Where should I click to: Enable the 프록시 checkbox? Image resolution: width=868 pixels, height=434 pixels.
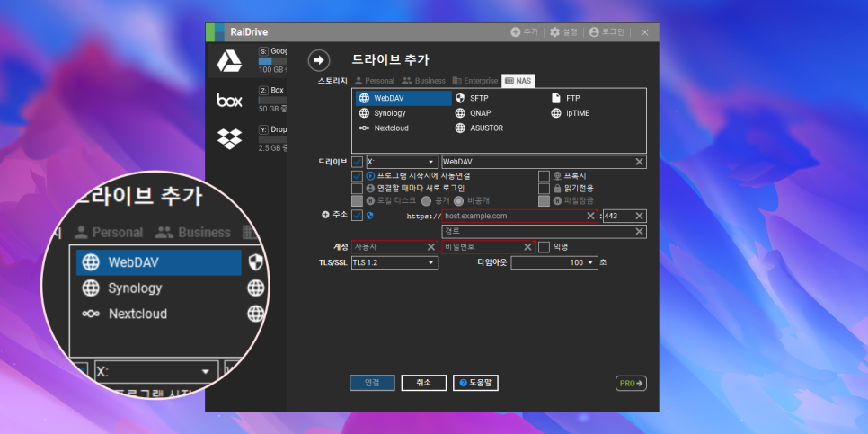545,176
